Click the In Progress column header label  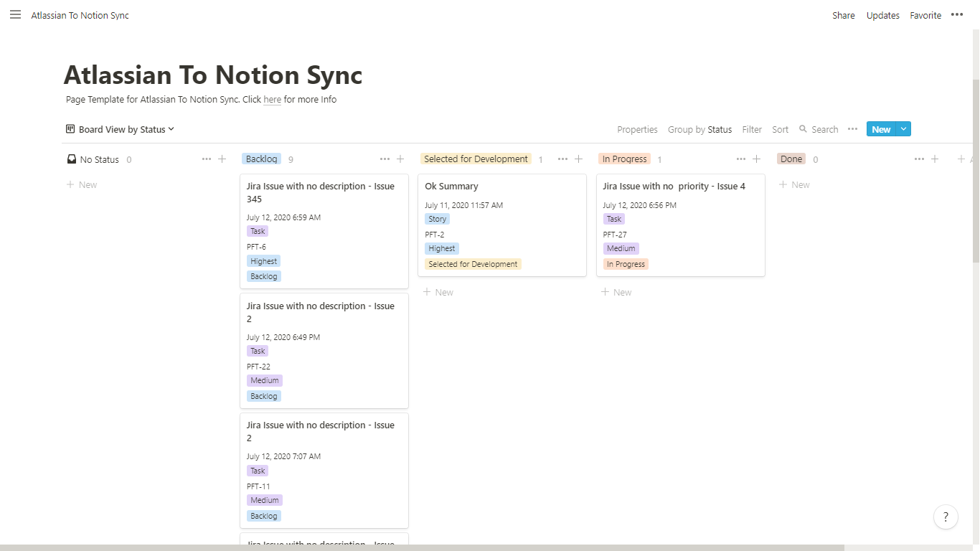(x=624, y=159)
